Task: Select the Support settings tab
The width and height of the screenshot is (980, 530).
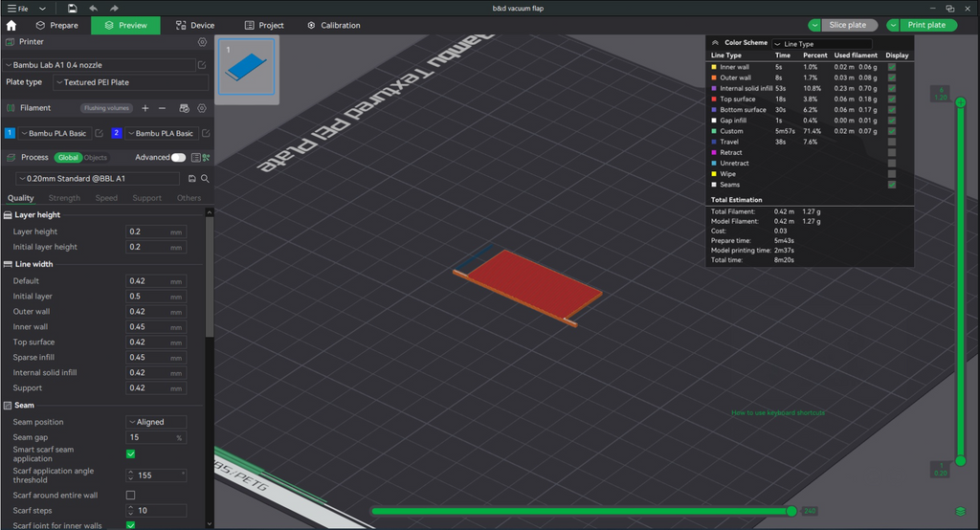Action: pos(146,198)
